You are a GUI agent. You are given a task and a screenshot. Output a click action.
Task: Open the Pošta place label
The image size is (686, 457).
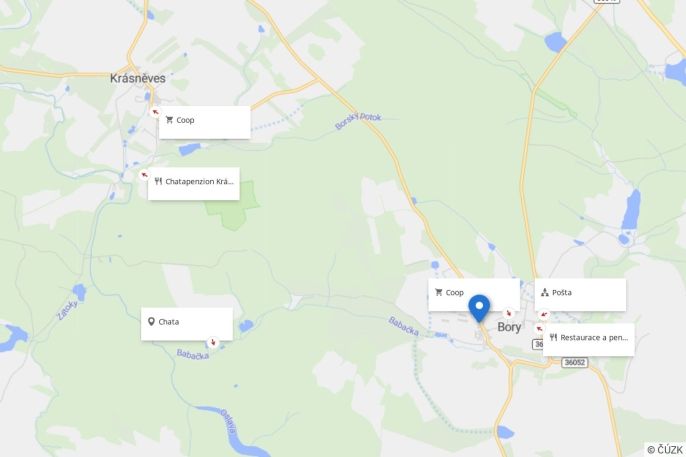[x=580, y=295]
